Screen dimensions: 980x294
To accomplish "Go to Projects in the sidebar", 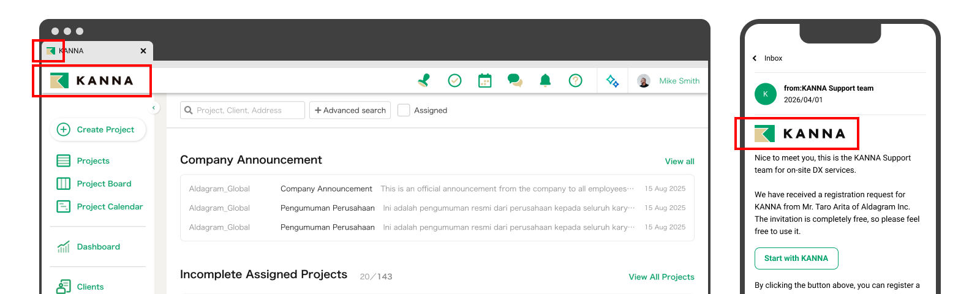I will 92,160.
